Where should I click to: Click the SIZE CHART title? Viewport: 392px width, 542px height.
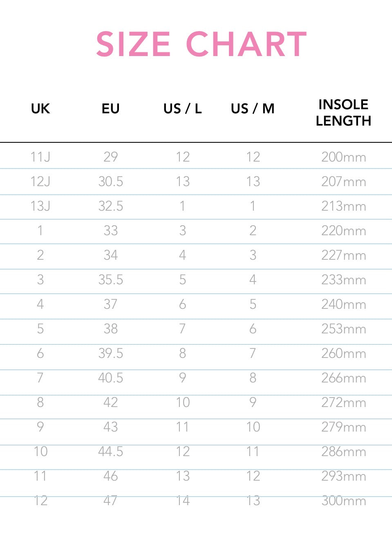click(201, 44)
